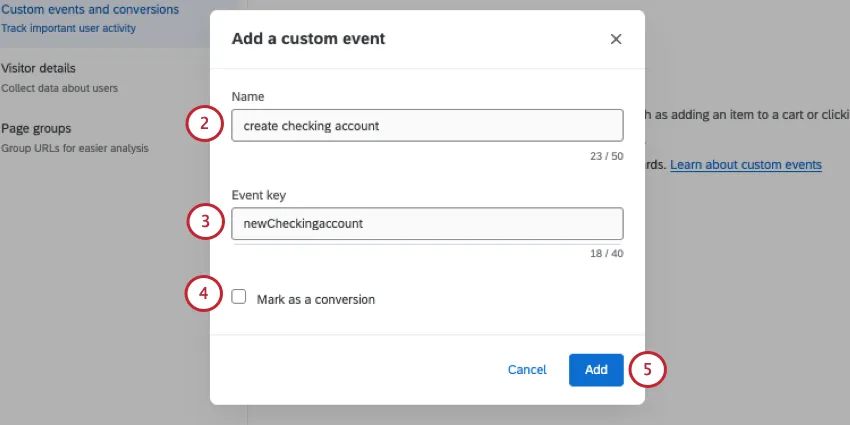
Task: Close the Add a custom event dialog
Action: tap(616, 39)
